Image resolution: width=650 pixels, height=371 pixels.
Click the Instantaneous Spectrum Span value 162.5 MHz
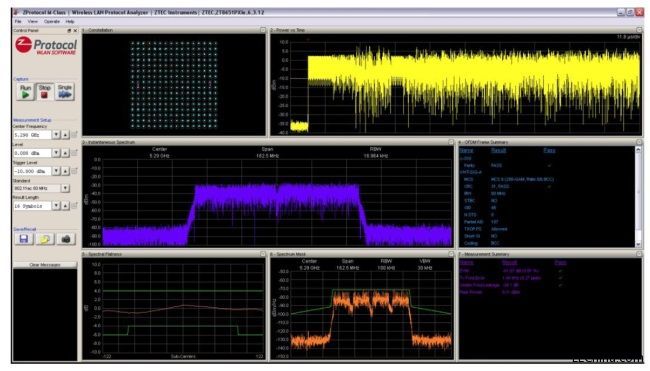267,156
